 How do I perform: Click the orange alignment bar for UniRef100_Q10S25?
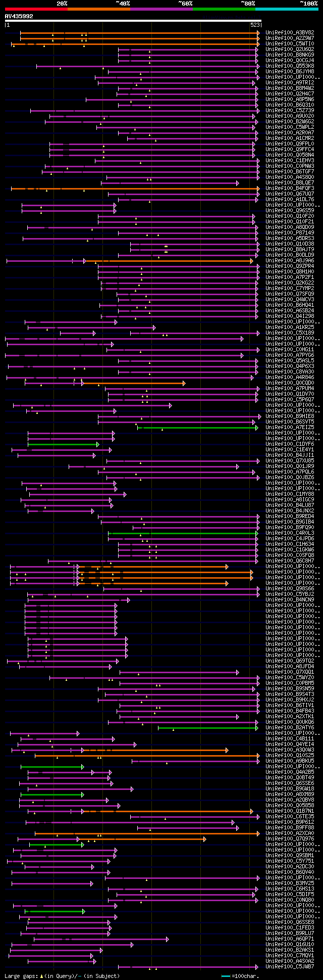tap(147, 755)
